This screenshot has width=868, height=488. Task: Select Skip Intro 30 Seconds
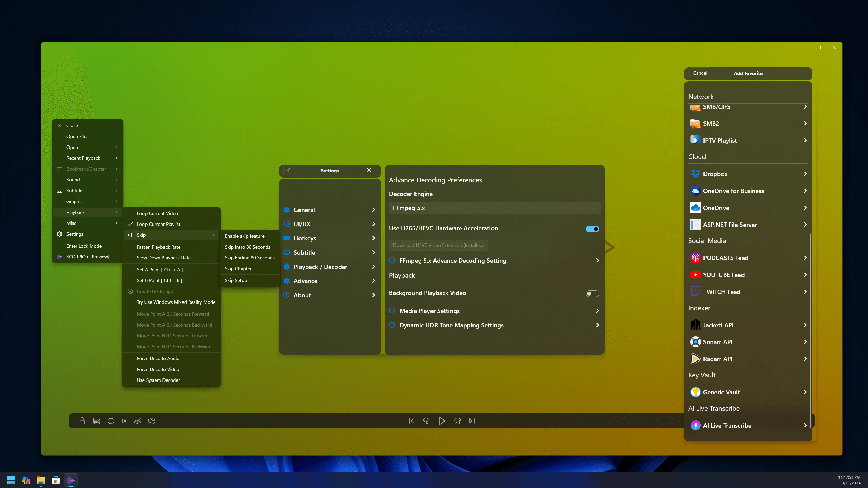[247, 247]
